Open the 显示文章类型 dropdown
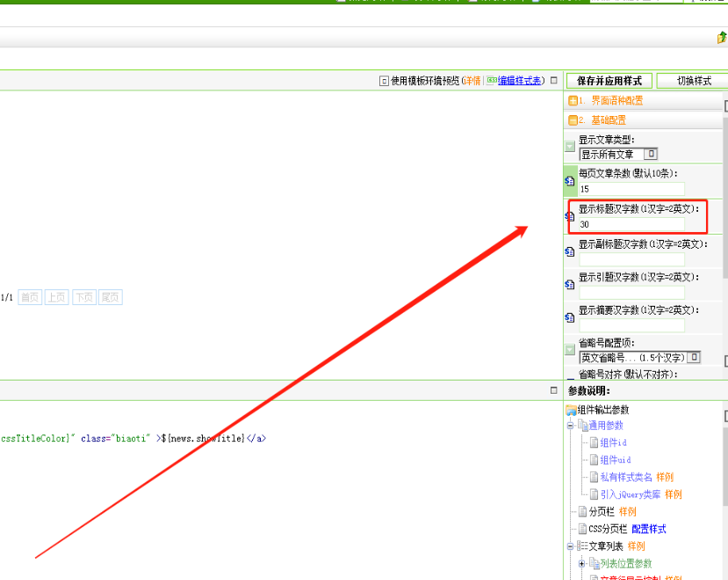728x580 pixels. point(652,155)
